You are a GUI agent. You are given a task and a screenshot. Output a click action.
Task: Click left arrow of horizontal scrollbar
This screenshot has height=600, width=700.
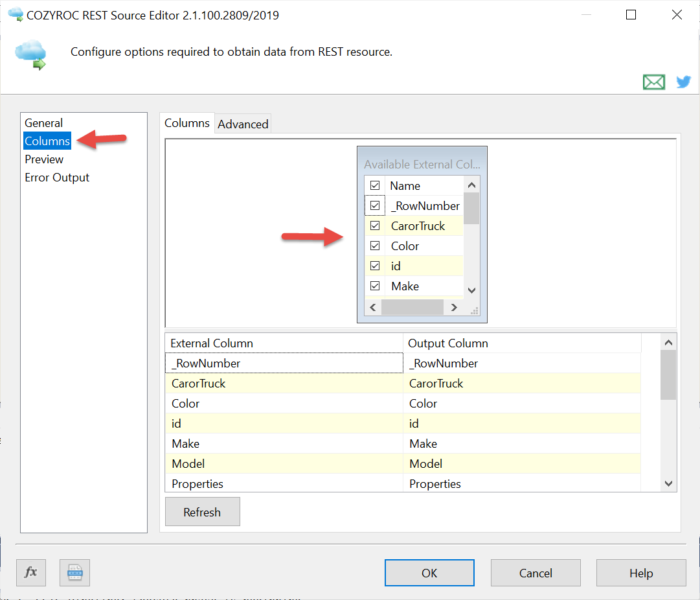373,307
